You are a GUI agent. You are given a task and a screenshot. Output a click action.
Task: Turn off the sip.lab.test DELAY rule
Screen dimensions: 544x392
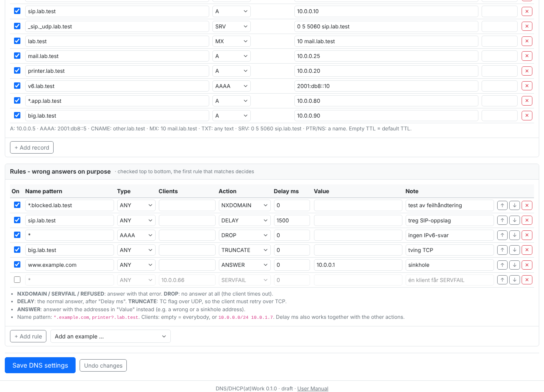17,220
